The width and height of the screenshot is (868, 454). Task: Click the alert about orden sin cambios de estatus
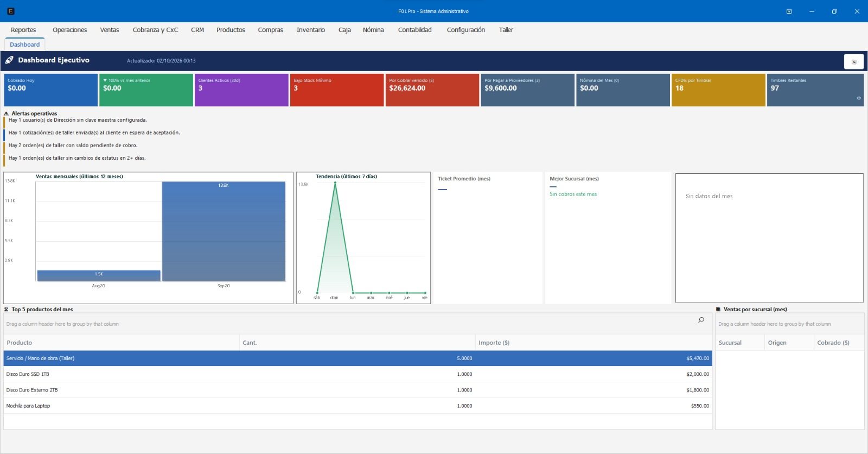(x=77, y=158)
